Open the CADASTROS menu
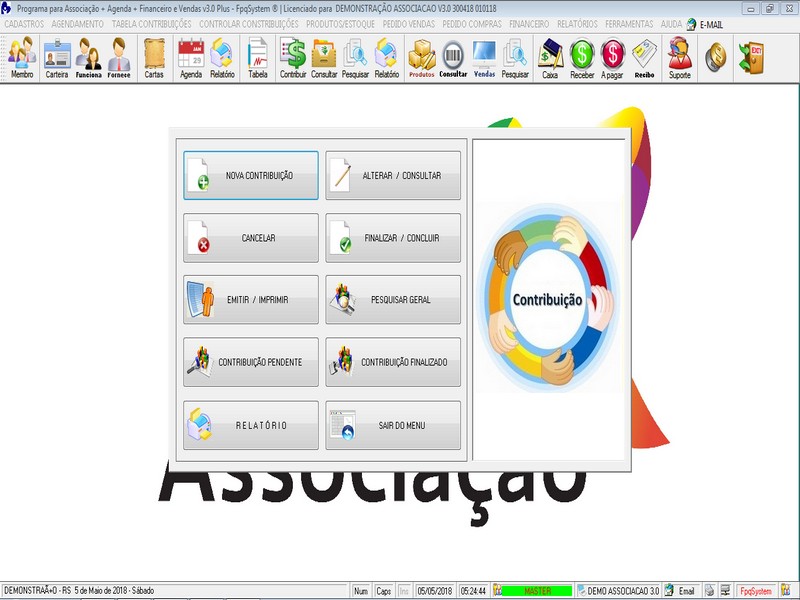 24,24
